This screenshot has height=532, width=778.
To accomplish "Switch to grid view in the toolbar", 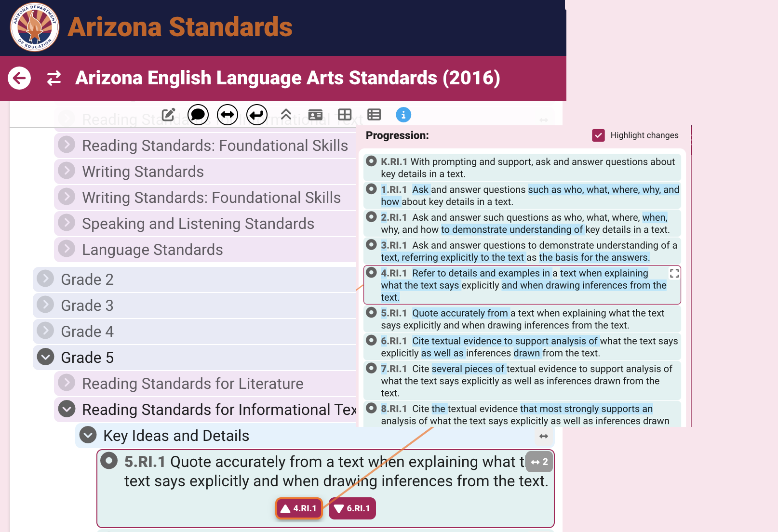I will 345,115.
